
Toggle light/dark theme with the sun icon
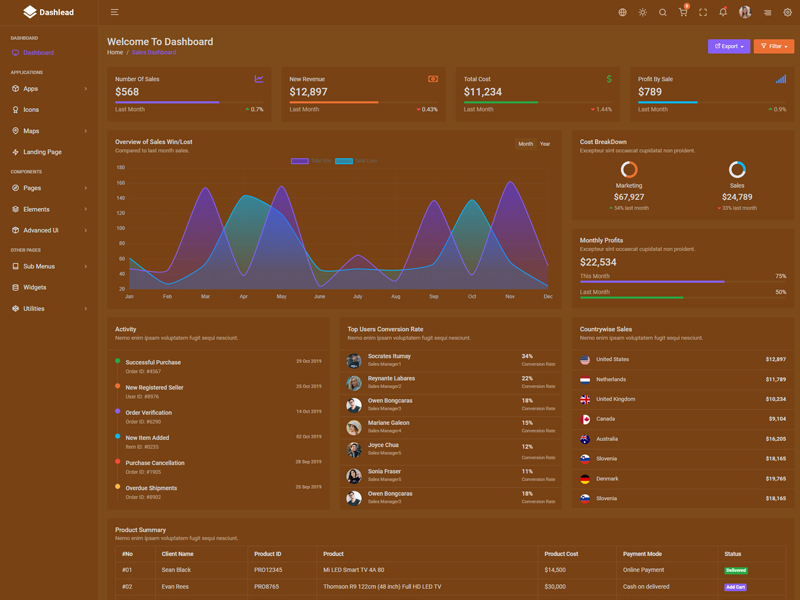pyautogui.click(x=642, y=12)
